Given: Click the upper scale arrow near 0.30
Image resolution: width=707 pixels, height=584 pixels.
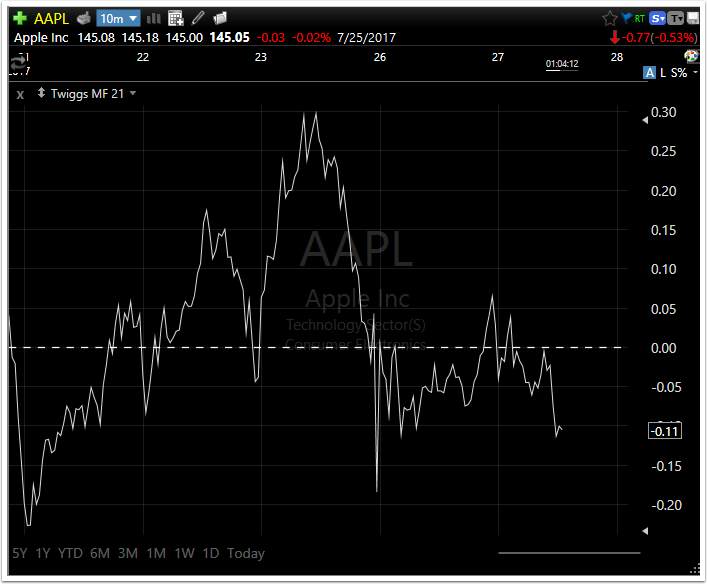Looking at the screenshot, I should coord(645,120).
